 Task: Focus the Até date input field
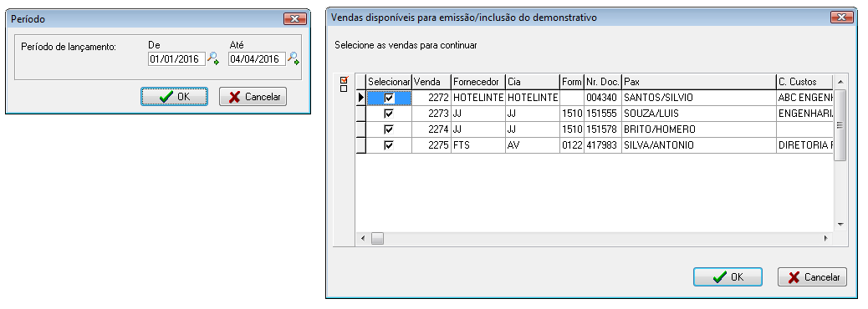click(257, 58)
